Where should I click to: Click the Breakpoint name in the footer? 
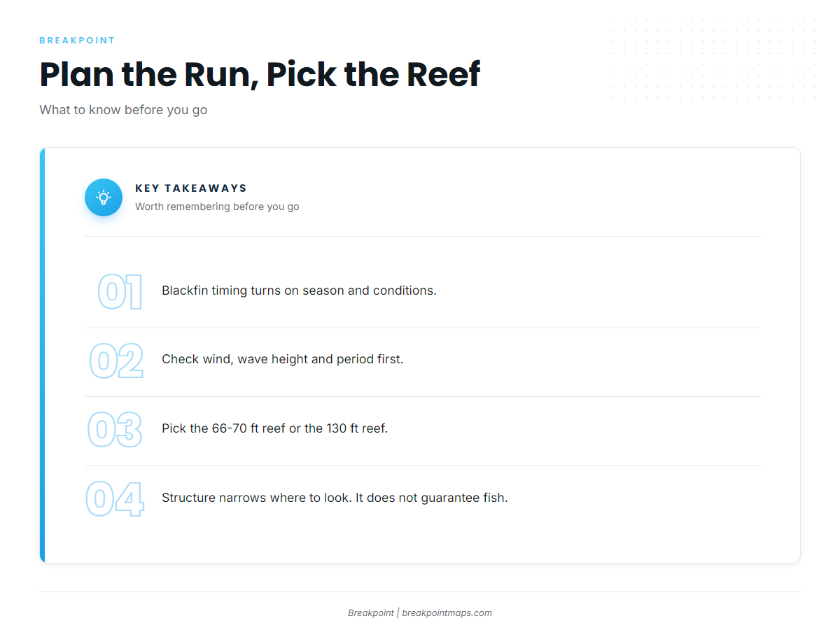[371, 612]
